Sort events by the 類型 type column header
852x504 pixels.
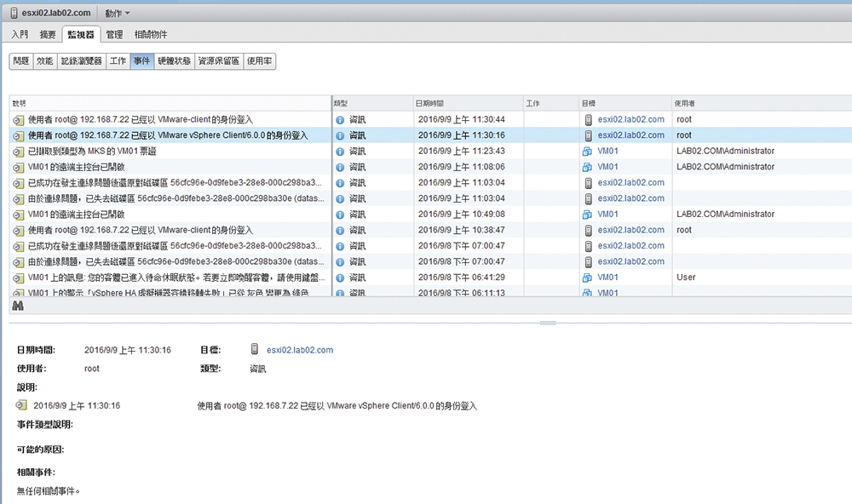pyautogui.click(x=373, y=103)
